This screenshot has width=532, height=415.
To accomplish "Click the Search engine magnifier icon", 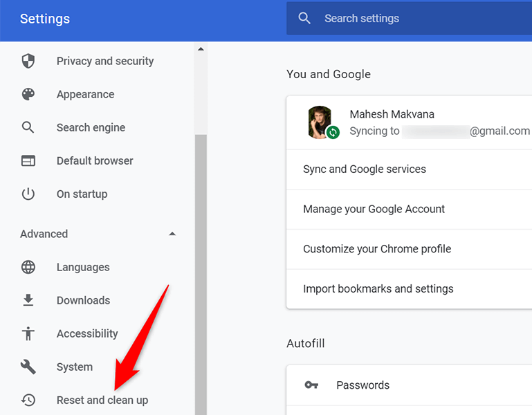I will (28, 127).
